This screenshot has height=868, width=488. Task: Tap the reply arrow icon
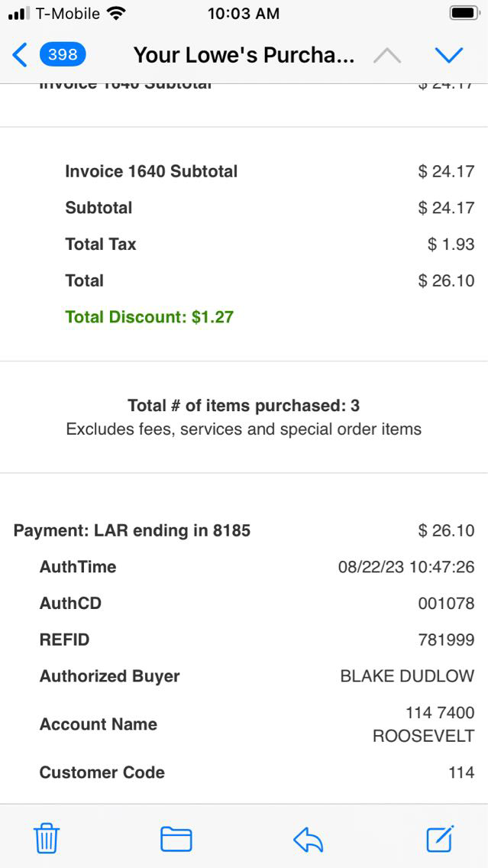coord(308,840)
